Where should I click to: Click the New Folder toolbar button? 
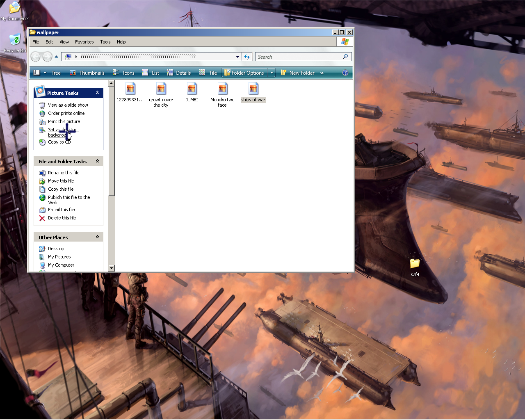click(x=297, y=73)
